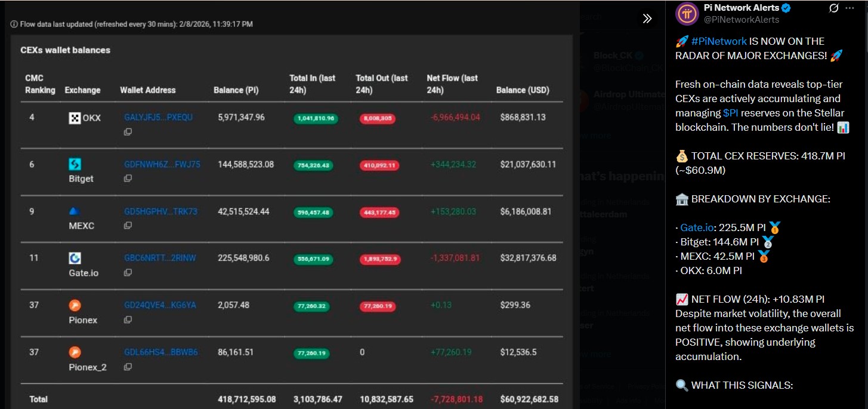The width and height of the screenshot is (868, 409).
Task: Copy the Pionex_2 wallet address using copy icon
Action: point(128,366)
